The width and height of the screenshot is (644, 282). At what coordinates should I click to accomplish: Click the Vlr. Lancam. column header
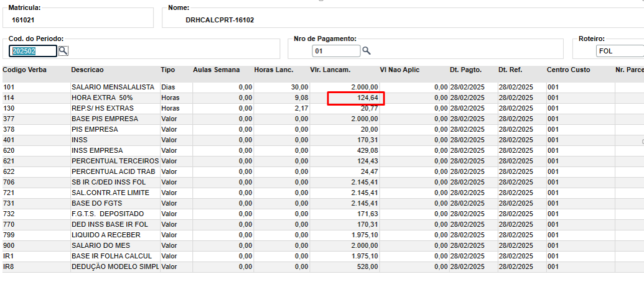pos(330,70)
